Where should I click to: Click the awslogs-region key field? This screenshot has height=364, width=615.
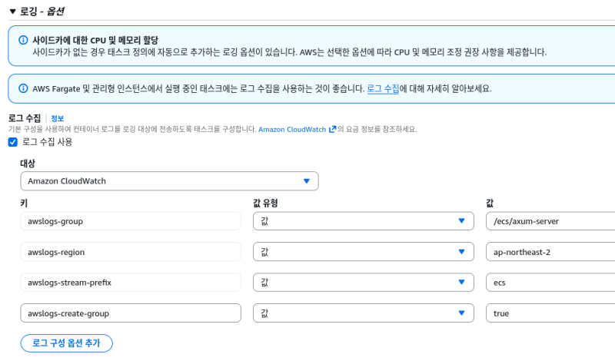[x=131, y=252]
